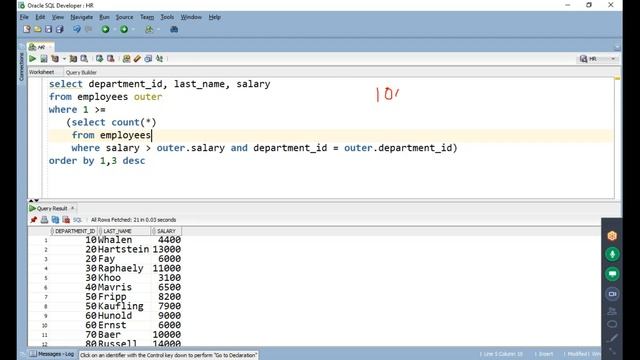The image size is (640, 360).
Task: Switch to the Worksheet tab
Action: [x=41, y=72]
